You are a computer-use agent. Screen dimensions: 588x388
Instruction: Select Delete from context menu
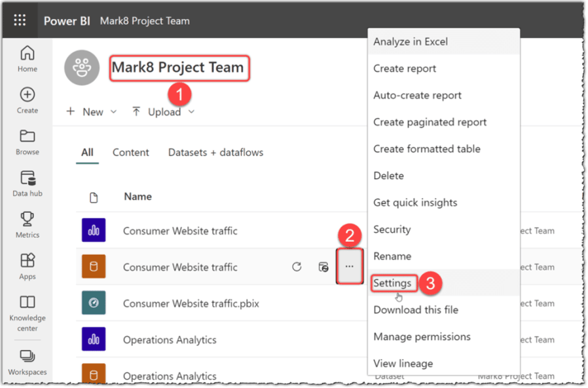444,176
